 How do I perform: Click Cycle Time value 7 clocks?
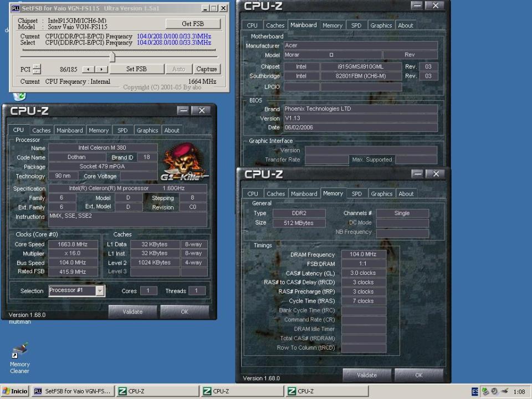tap(364, 301)
